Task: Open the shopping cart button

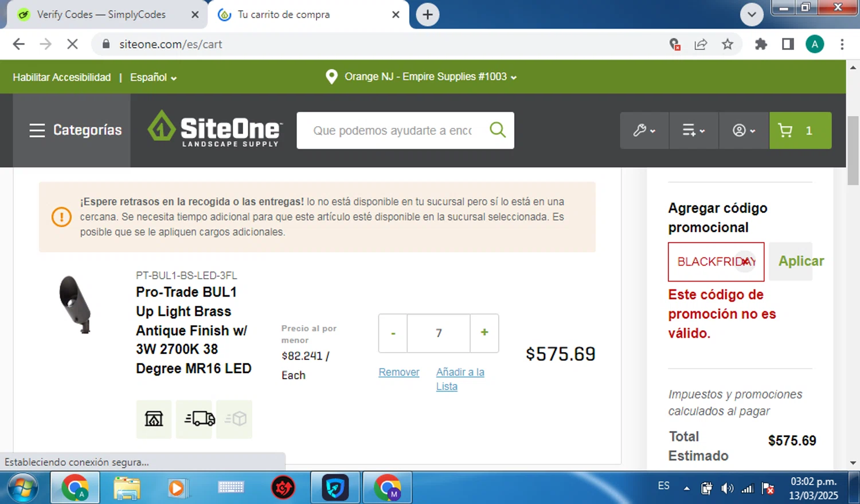Action: click(x=800, y=130)
